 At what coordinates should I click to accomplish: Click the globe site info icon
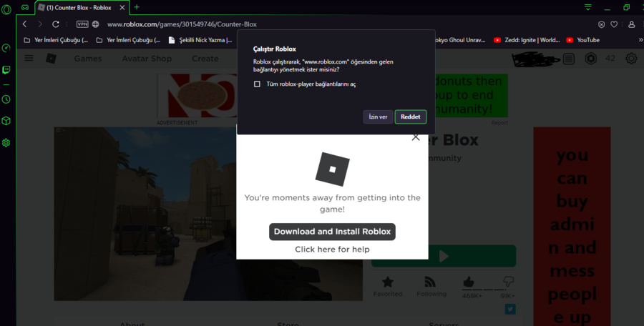pyautogui.click(x=95, y=24)
